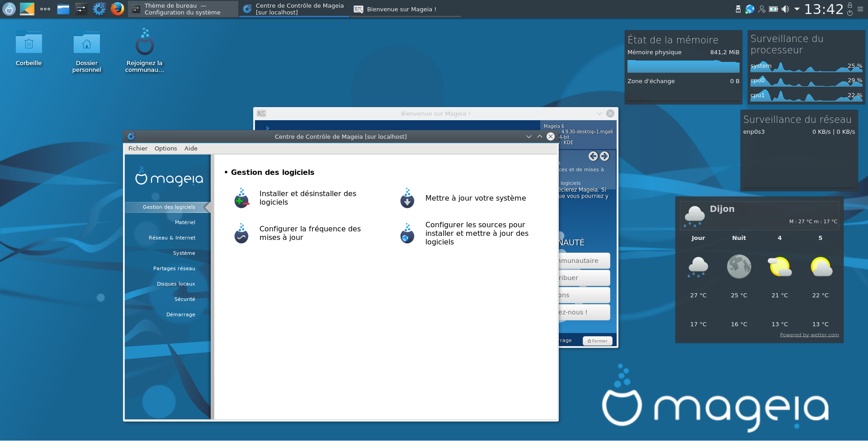Open Rejoignez la communauté desktop shortcut

tap(145, 51)
